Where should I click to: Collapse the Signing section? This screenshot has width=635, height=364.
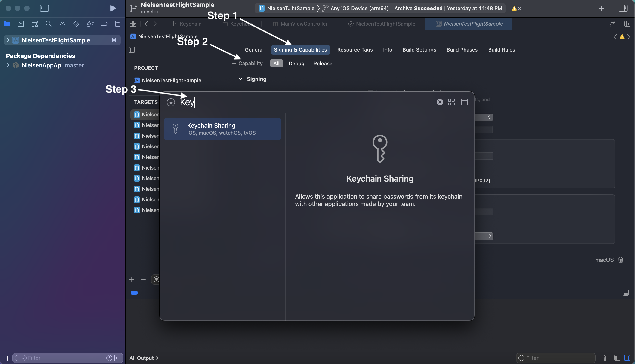click(x=240, y=79)
